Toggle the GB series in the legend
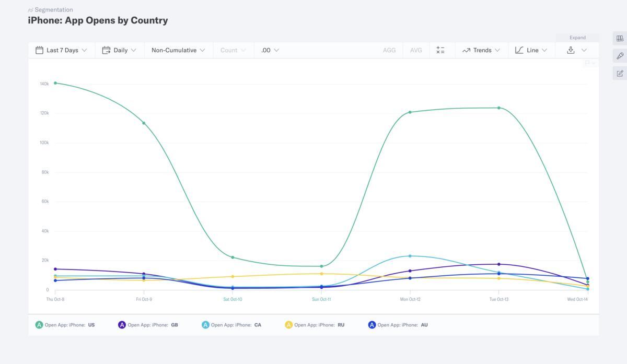Screen dimensions: 627x364 coord(148,325)
